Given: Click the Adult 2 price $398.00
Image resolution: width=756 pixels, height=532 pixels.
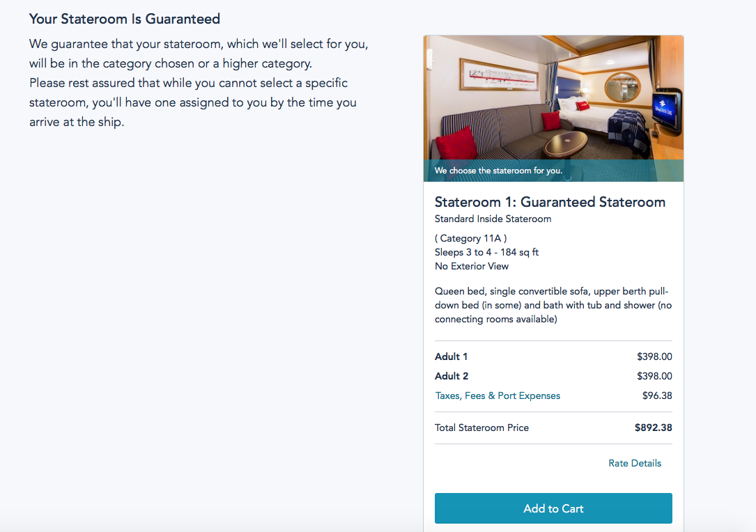Looking at the screenshot, I should pyautogui.click(x=654, y=376).
